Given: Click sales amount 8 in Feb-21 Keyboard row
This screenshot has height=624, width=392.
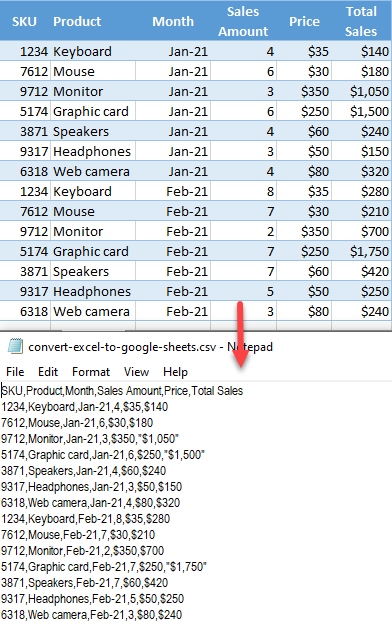Looking at the screenshot, I should [243, 191].
